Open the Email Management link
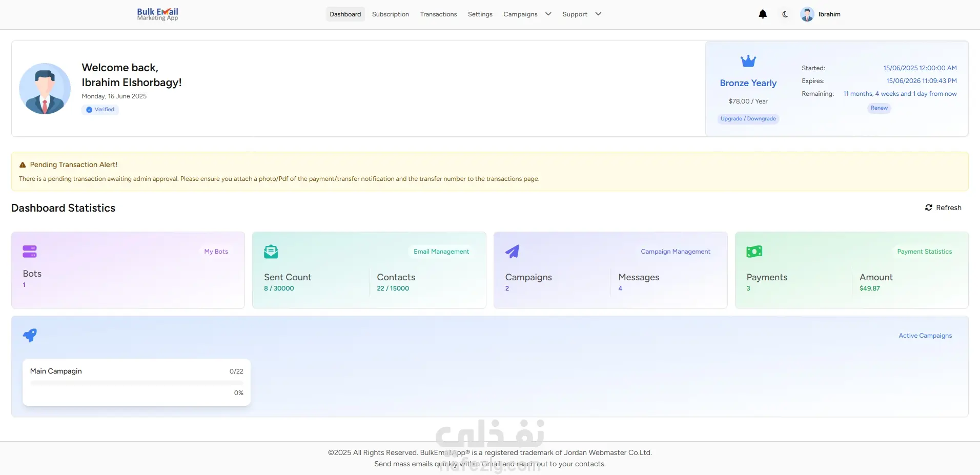Screen dimensions: 980x475 [x=441, y=252]
